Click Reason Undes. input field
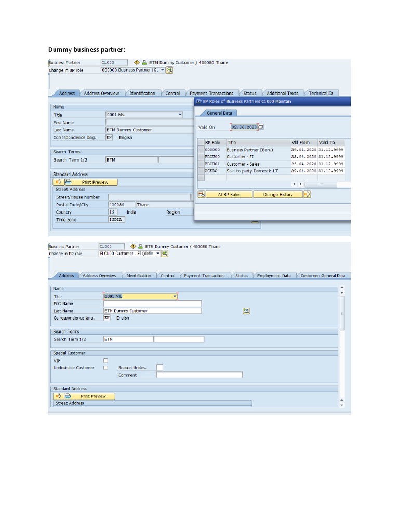399x532 pixels. [159, 367]
